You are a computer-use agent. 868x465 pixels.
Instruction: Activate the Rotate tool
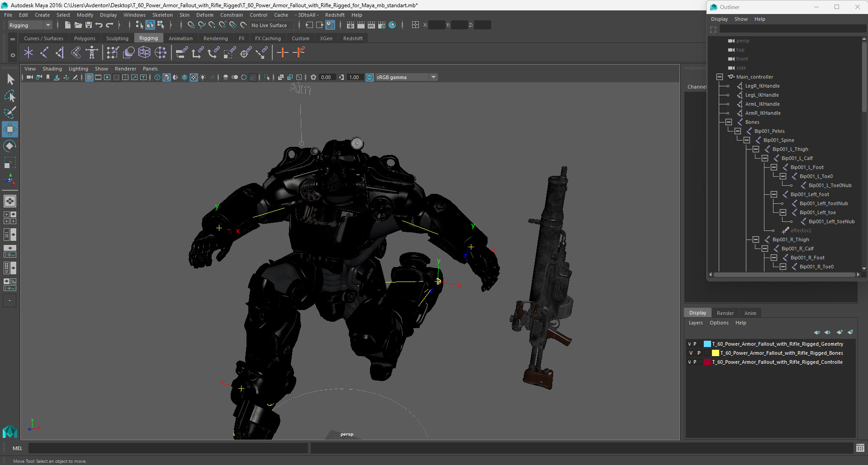pyautogui.click(x=10, y=146)
